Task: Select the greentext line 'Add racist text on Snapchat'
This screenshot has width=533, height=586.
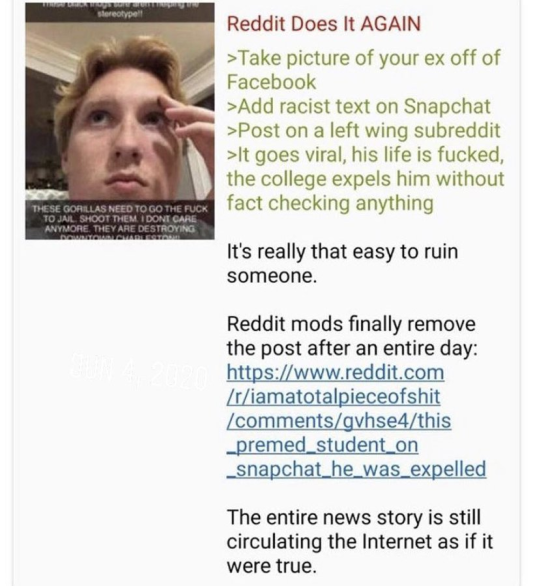Action: [x=359, y=106]
